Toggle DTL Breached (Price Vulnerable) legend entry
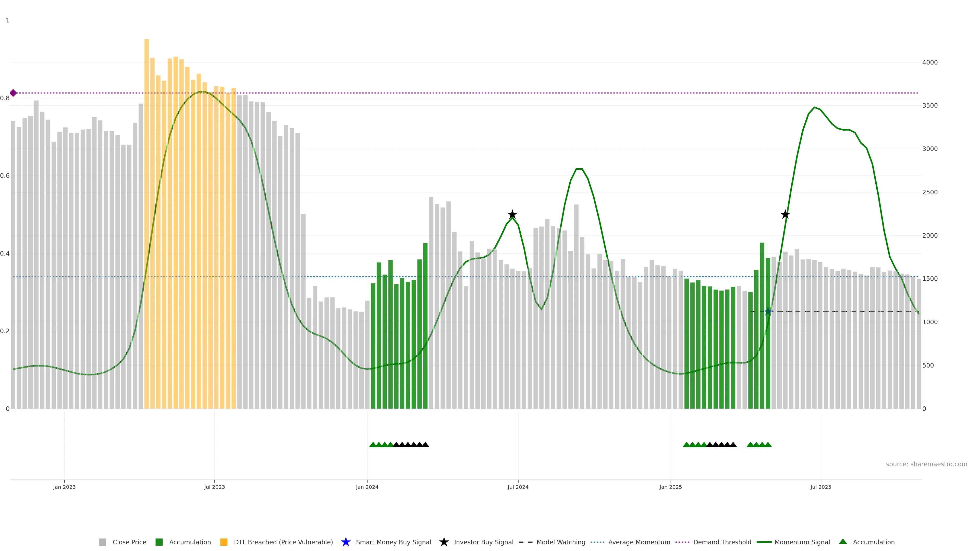This screenshot has width=980, height=551. 283,542
